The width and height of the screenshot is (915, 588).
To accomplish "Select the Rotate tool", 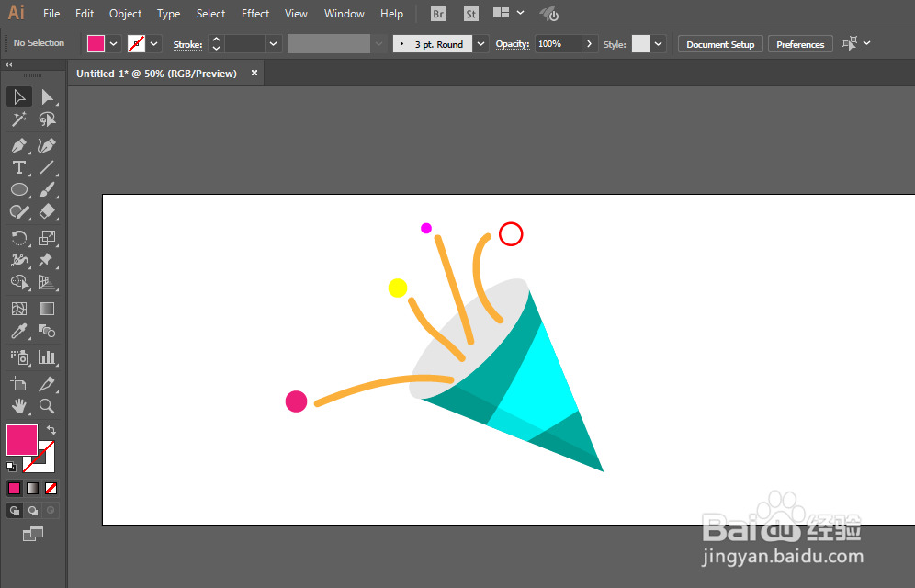I will tap(19, 238).
